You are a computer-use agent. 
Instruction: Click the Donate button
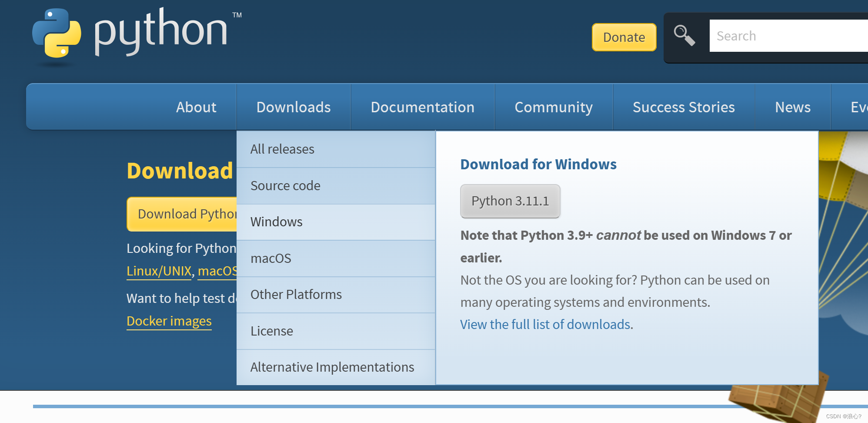[x=624, y=37]
